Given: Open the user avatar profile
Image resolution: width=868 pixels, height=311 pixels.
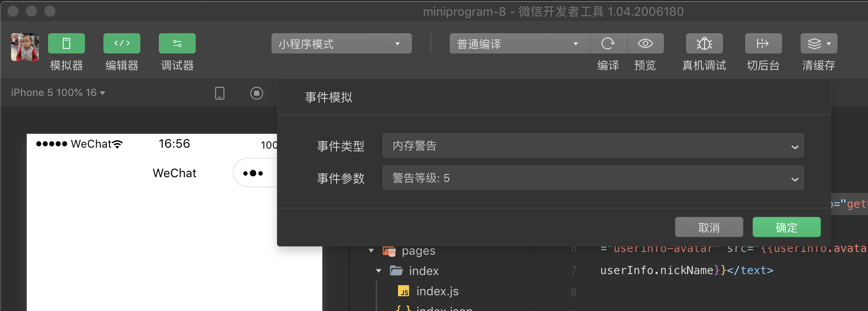Looking at the screenshot, I should (x=25, y=47).
